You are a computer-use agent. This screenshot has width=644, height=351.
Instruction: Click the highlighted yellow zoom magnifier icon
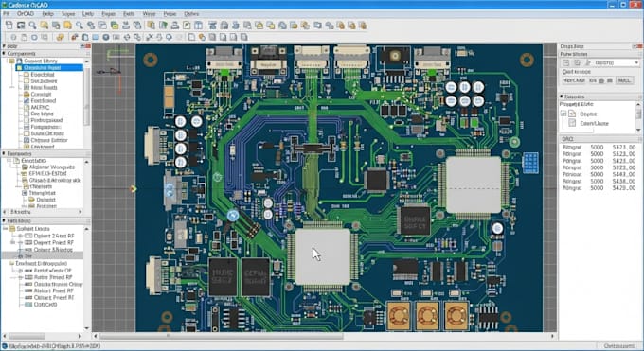[x=44, y=26]
